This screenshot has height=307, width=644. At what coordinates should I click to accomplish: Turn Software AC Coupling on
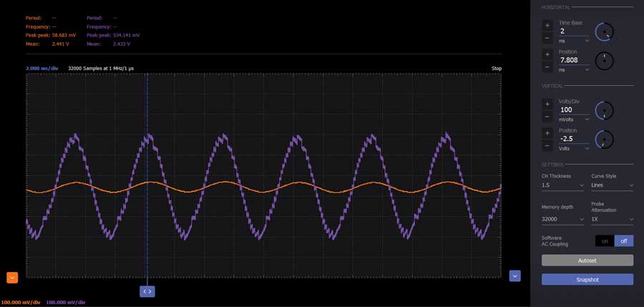click(x=604, y=241)
